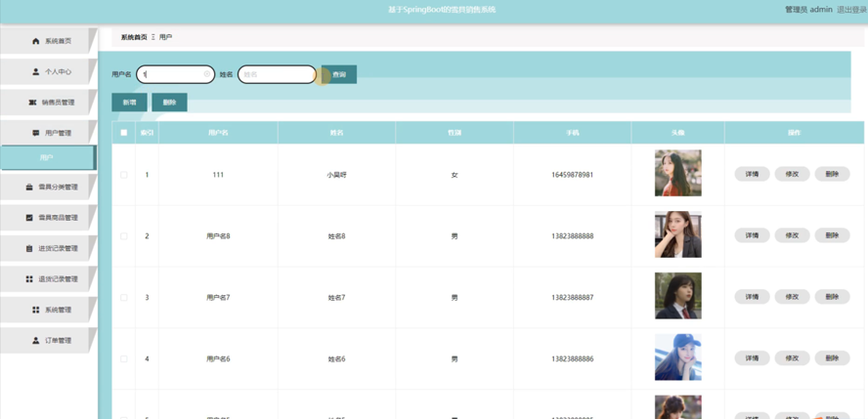Click 修改 for 用户名7

[x=792, y=297]
